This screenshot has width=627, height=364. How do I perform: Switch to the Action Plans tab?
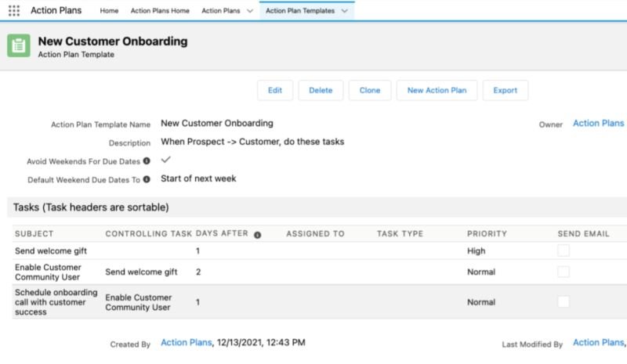[x=221, y=11]
